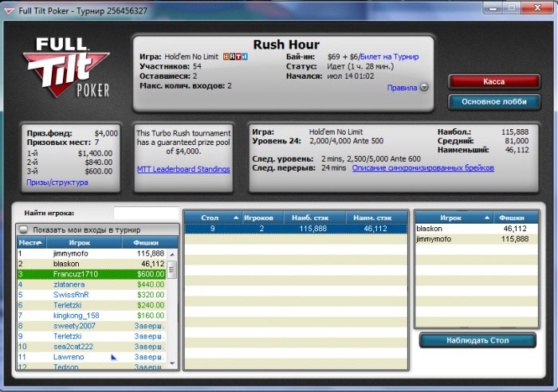The image size is (558, 392).
Task: Sort tables by Стол column header
Action: [213, 218]
